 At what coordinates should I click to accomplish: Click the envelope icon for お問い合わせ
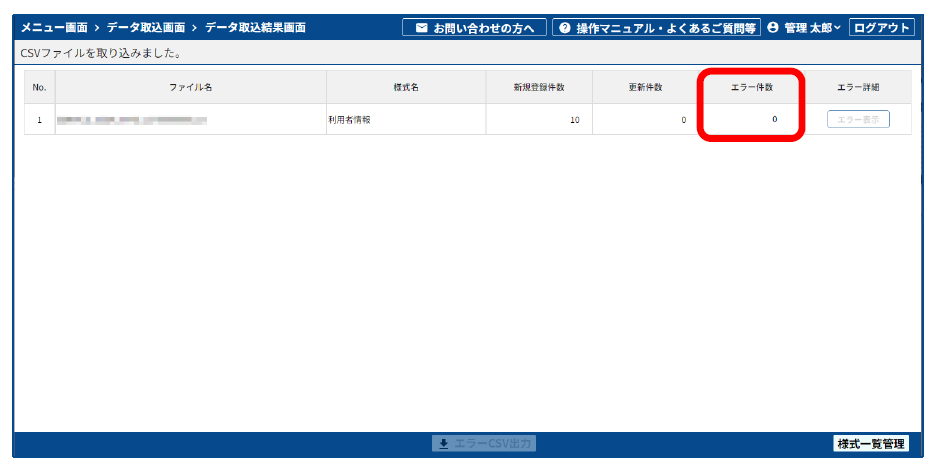[421, 28]
